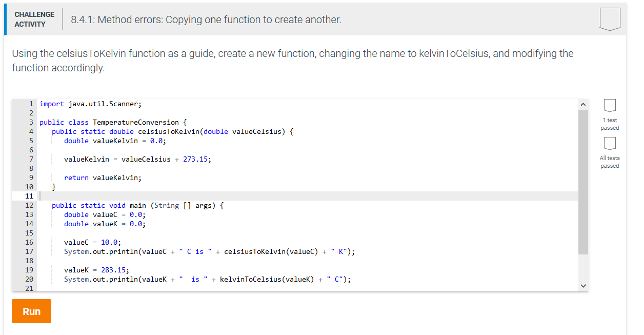Image resolution: width=644 pixels, height=335 pixels.
Task: Toggle the large completion marker near the title
Action: tap(609, 19)
